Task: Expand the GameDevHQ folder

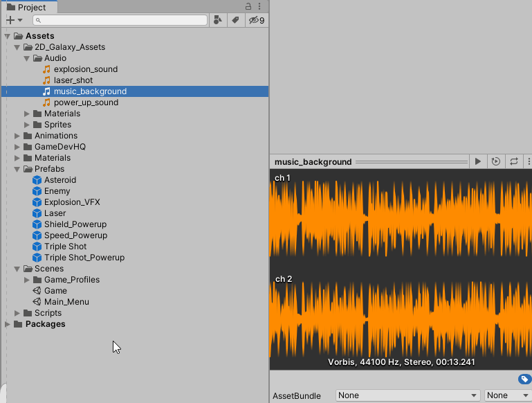Action: click(x=17, y=147)
